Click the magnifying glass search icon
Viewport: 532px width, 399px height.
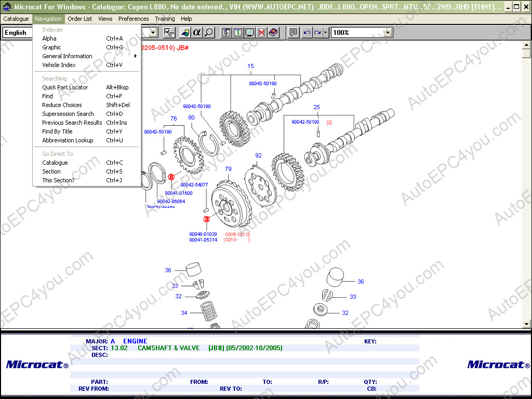coord(209,33)
